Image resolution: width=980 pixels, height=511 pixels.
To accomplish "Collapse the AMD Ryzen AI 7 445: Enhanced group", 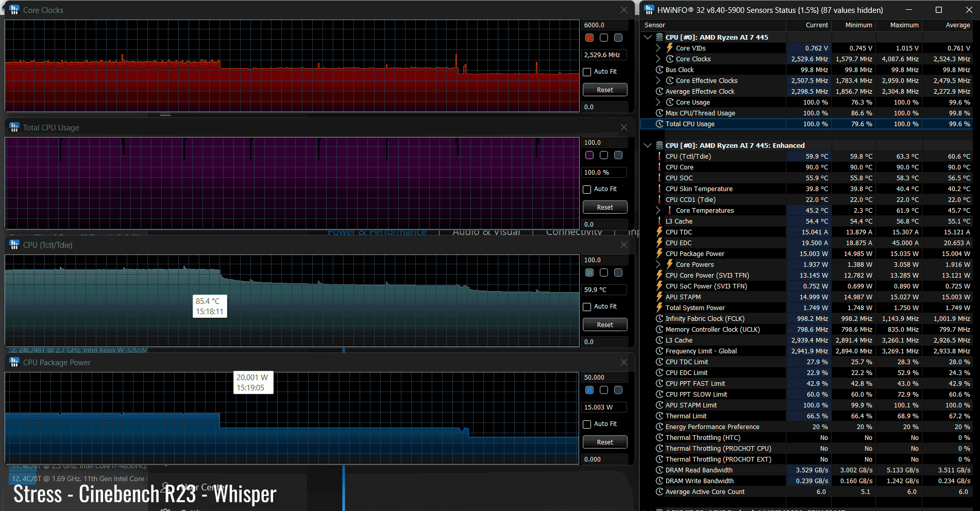I will point(648,145).
